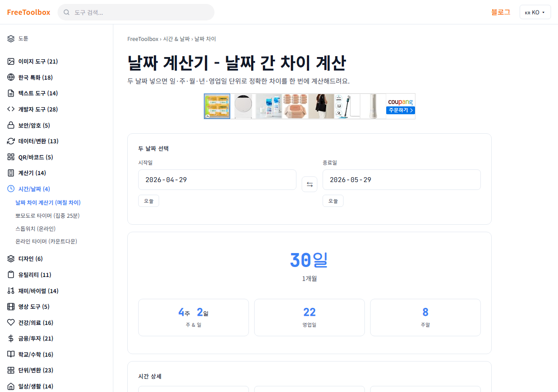Viewport: 558px width, 392px height.
Task: Click the 유틸리티 clipboard icon
Action: (11, 275)
